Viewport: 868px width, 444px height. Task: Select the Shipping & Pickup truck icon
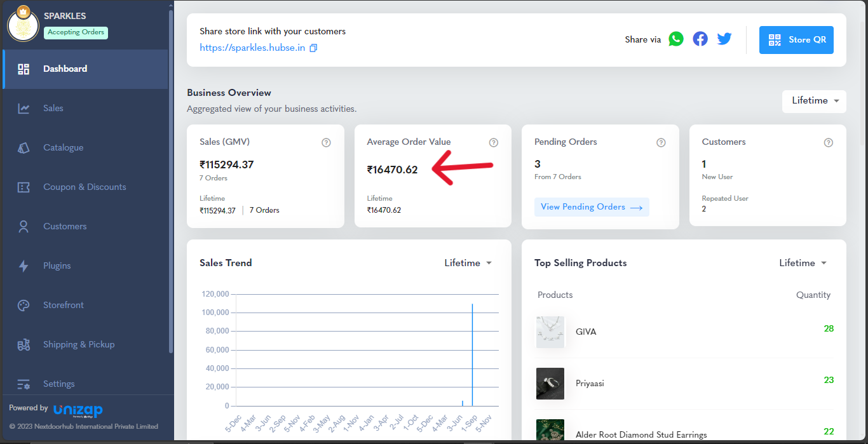click(24, 345)
